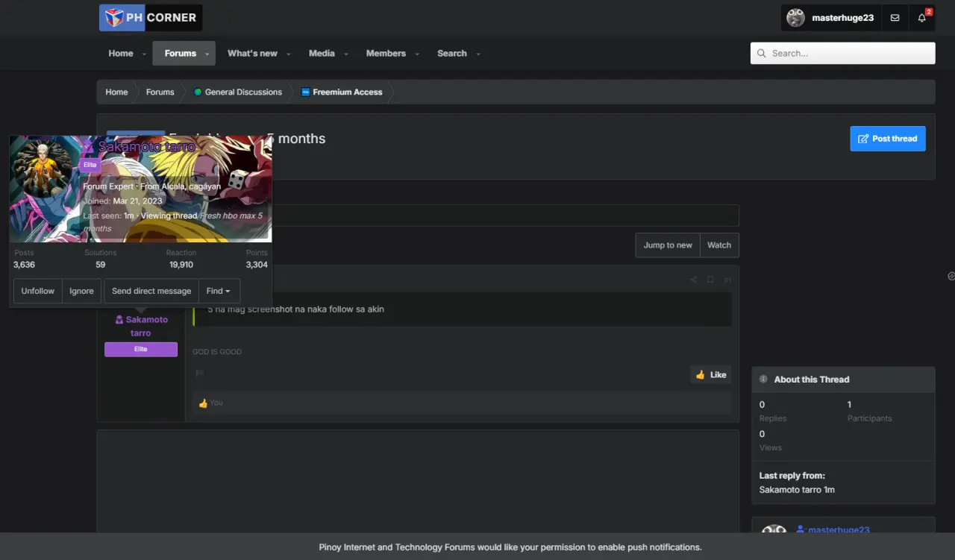Viewport: 955px width, 560px height.
Task: Open the Forums navigation tab
Action: click(181, 54)
